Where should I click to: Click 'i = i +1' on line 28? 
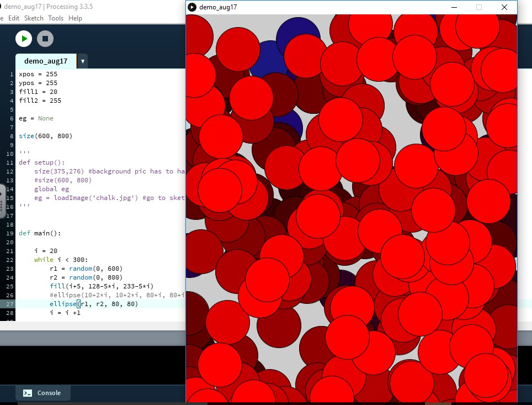(x=65, y=313)
